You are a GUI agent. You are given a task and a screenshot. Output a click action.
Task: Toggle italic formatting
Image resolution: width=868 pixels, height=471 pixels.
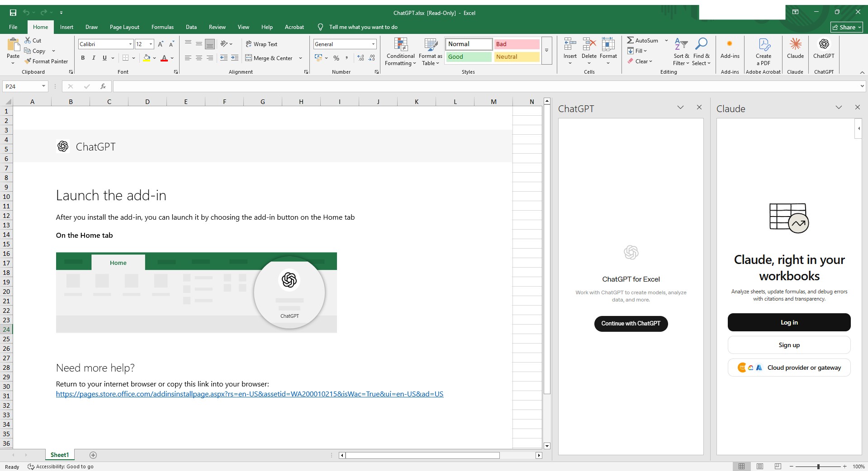click(94, 58)
